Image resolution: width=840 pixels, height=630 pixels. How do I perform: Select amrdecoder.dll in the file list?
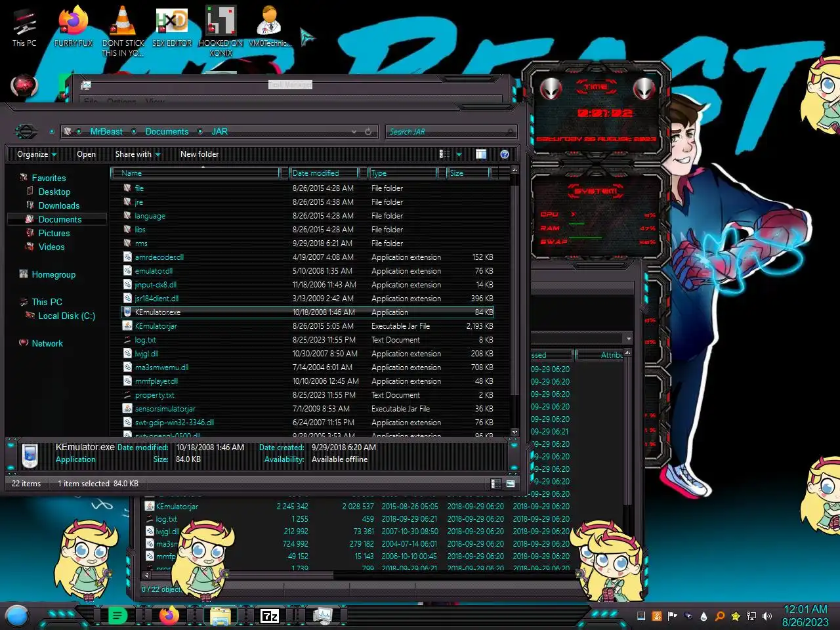click(x=308, y=257)
